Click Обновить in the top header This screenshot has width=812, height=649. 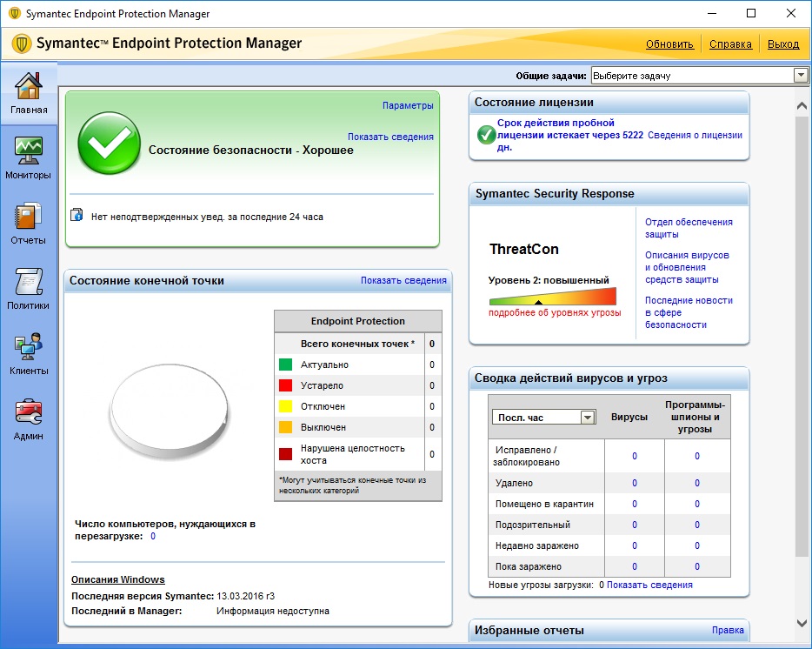tap(669, 44)
